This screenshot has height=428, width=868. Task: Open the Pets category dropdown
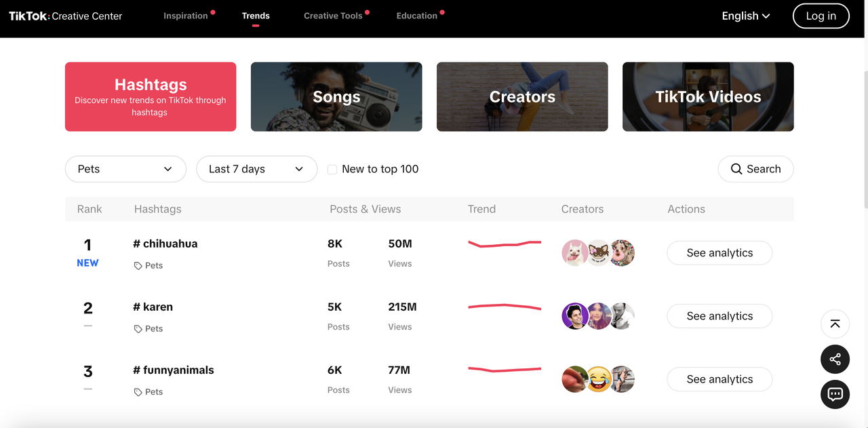[125, 169]
